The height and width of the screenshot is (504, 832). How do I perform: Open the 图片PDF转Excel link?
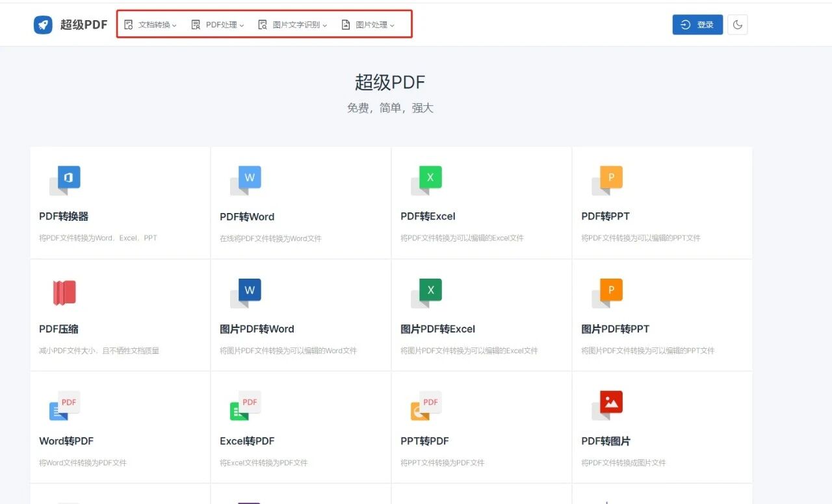(x=437, y=329)
